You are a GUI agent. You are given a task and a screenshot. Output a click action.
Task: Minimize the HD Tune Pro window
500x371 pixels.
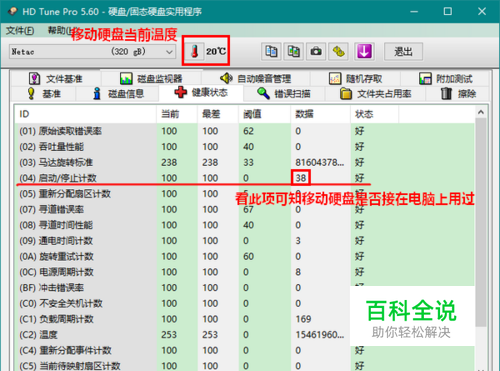(414, 11)
